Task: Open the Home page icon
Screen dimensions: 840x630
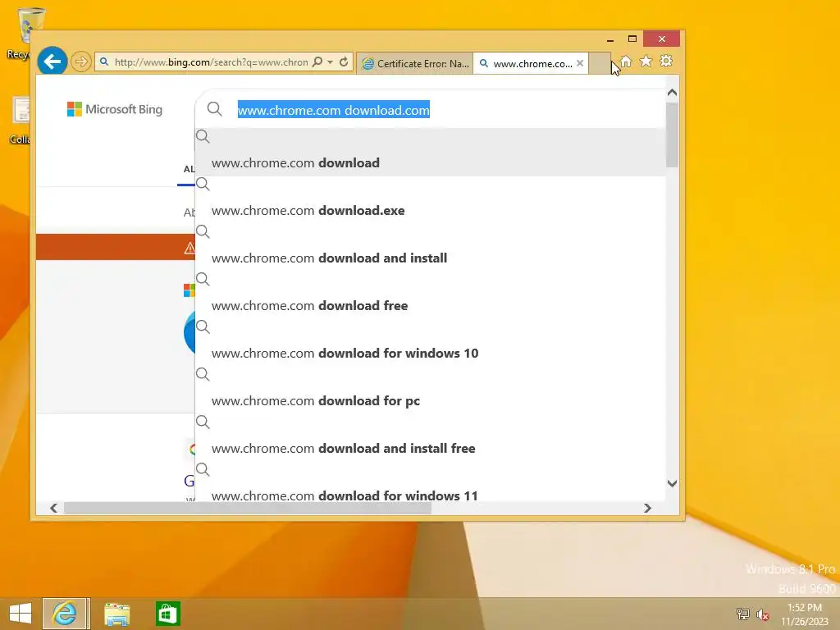Action: coord(626,62)
